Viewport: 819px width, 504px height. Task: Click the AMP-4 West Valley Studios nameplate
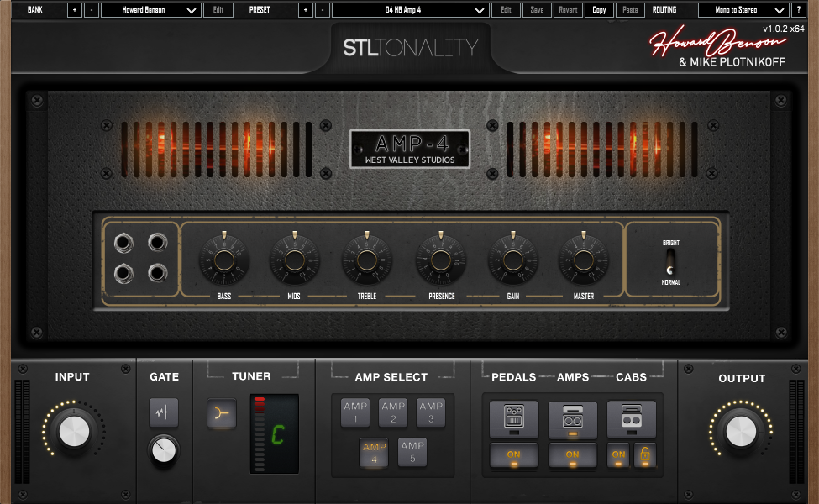coord(410,149)
